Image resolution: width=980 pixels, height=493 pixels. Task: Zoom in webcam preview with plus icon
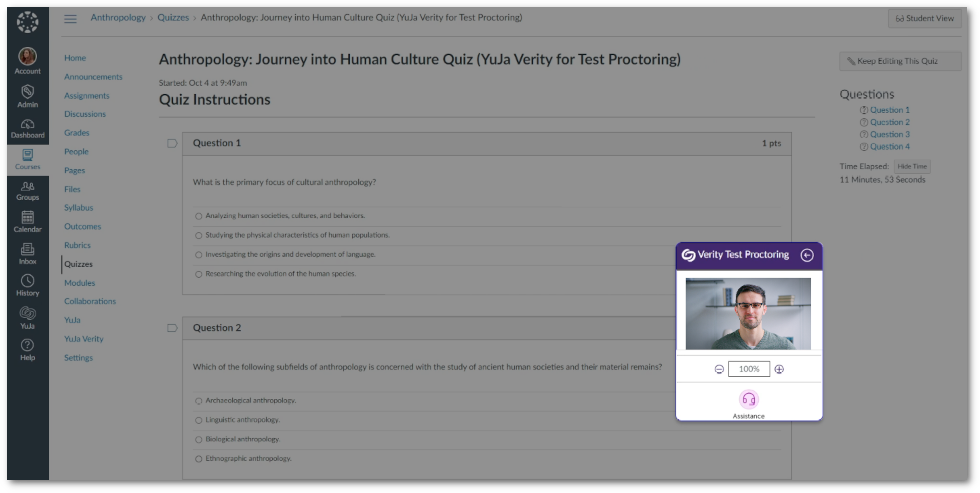(x=779, y=369)
